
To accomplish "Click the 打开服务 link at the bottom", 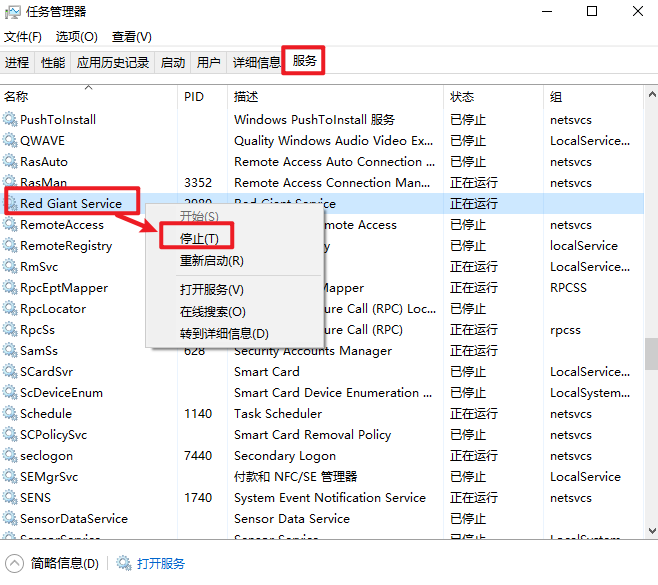I will (161, 564).
